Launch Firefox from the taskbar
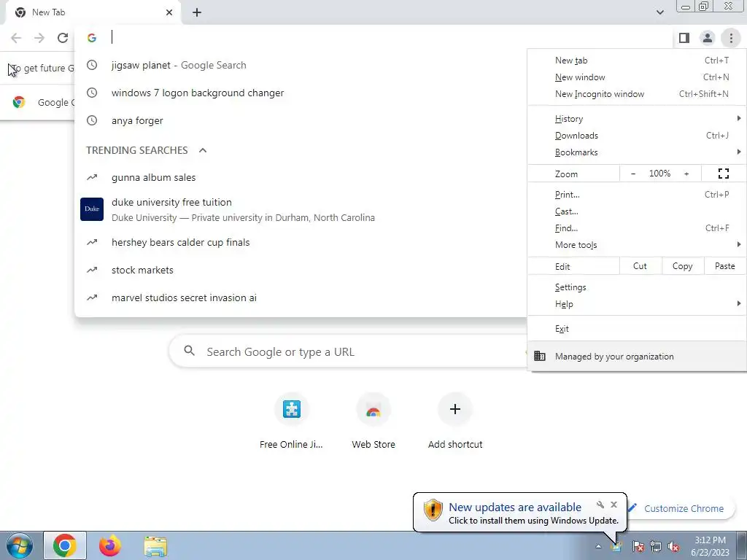This screenshot has height=560, width=747. point(110,545)
